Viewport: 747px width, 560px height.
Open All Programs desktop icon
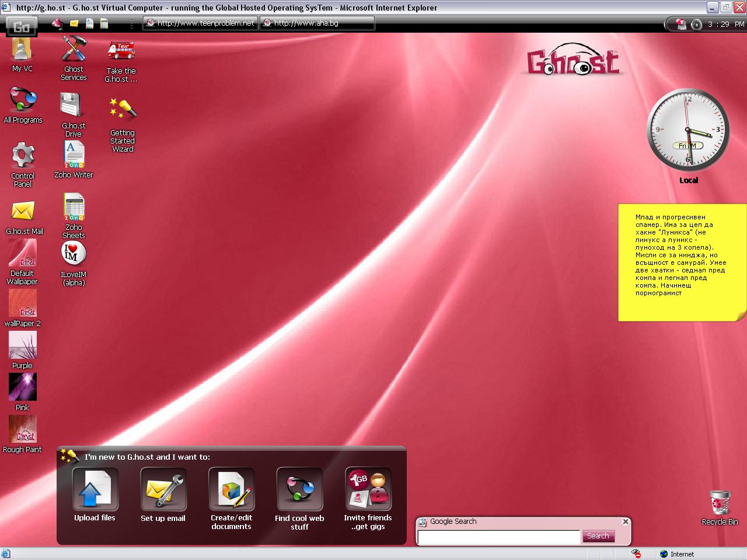click(x=23, y=105)
